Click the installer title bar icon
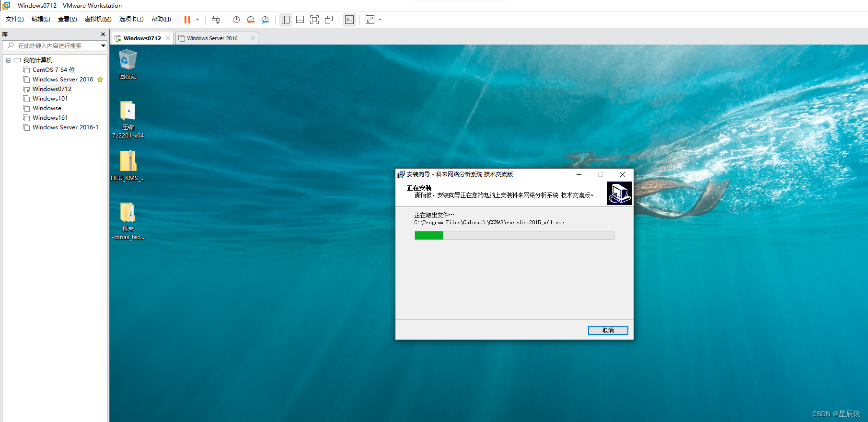The image size is (868, 422). (401, 174)
